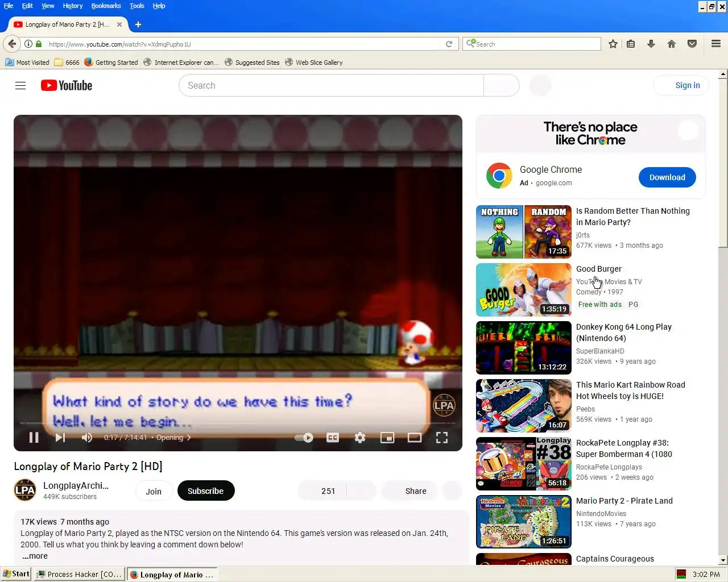Open the Bookmarks menu
Viewport: 728px width, 582px height.
tap(106, 6)
